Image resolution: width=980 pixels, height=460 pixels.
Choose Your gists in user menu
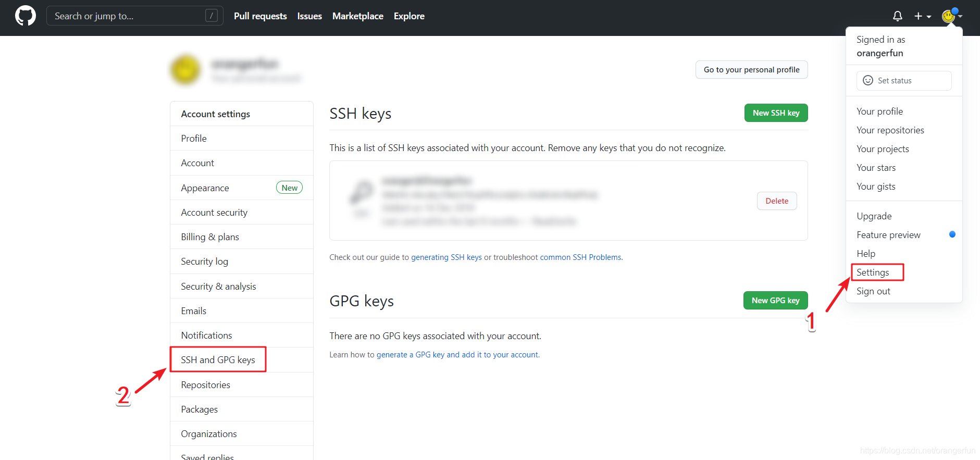[904, 187]
